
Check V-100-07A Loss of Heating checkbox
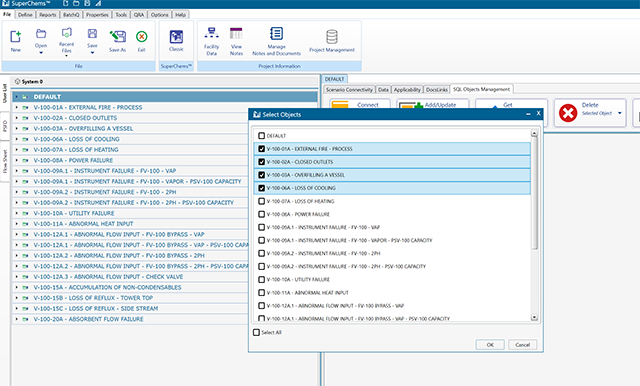pos(262,201)
